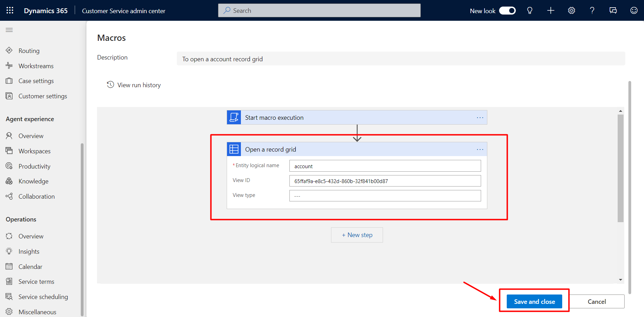Select the Routing section icon
644x317 pixels.
click(x=9, y=51)
